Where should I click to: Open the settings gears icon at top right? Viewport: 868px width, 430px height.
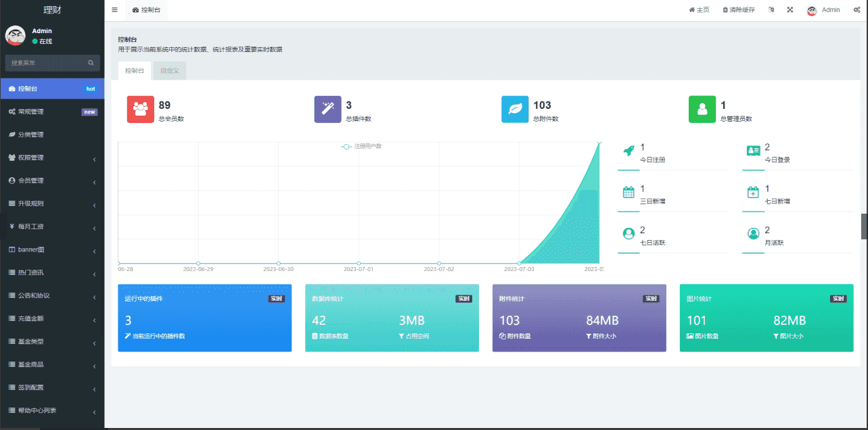pyautogui.click(x=856, y=10)
